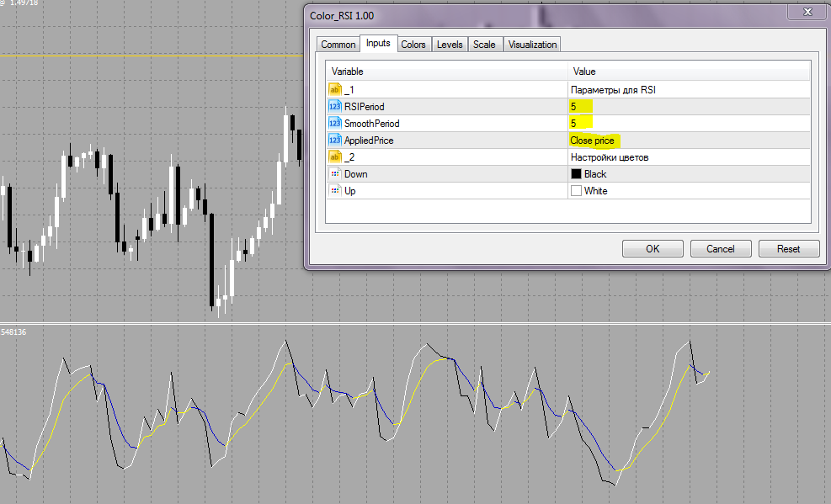Switch to the Common tab
831x504 pixels.
pos(338,44)
